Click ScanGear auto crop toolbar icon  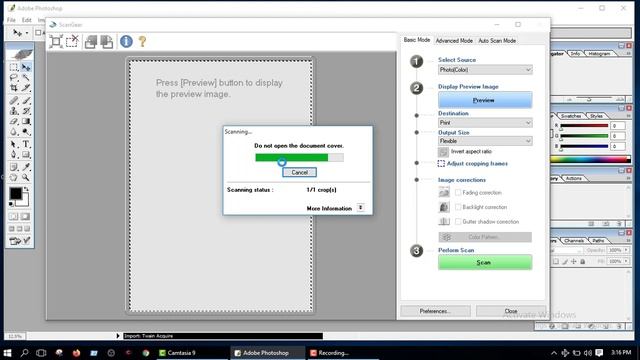56,41
